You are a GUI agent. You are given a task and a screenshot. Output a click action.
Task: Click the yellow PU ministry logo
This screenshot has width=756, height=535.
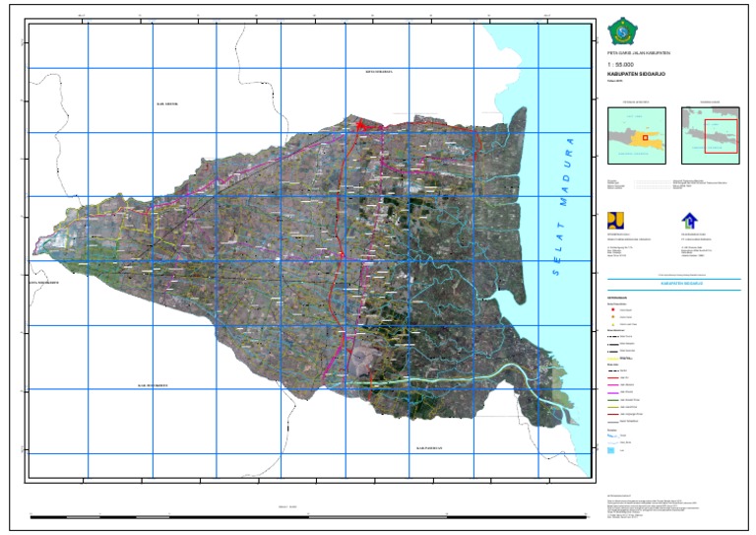tap(616, 220)
